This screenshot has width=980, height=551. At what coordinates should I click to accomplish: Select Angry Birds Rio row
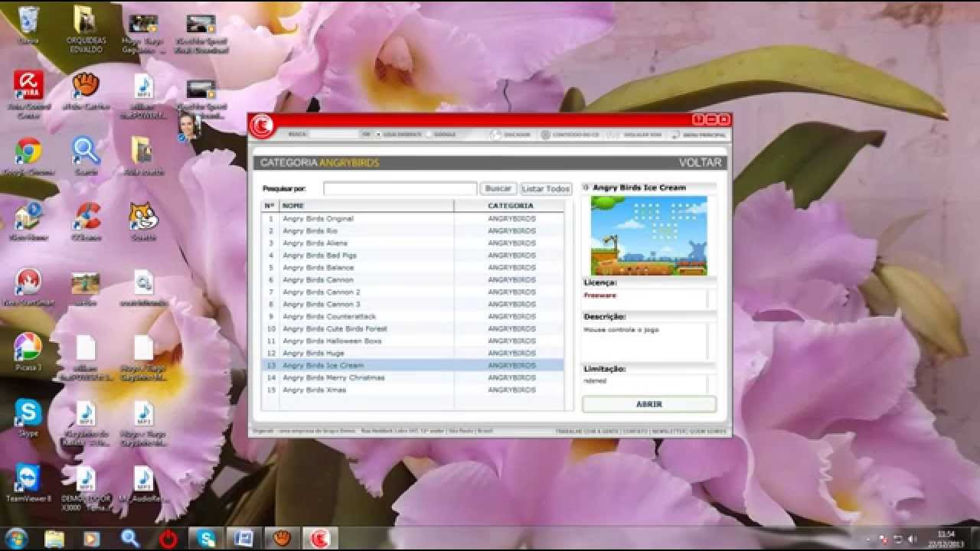(x=413, y=231)
